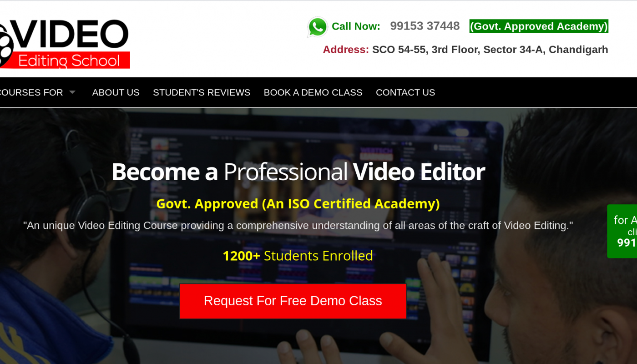The width and height of the screenshot is (637, 364).
Task: Click the Become a Professional Video Editor headline
Action: point(298,172)
